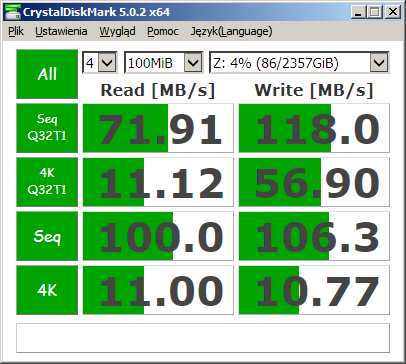The height and width of the screenshot is (364, 406).
Task: Open the test count dropdown showing 4
Action: tap(100, 62)
